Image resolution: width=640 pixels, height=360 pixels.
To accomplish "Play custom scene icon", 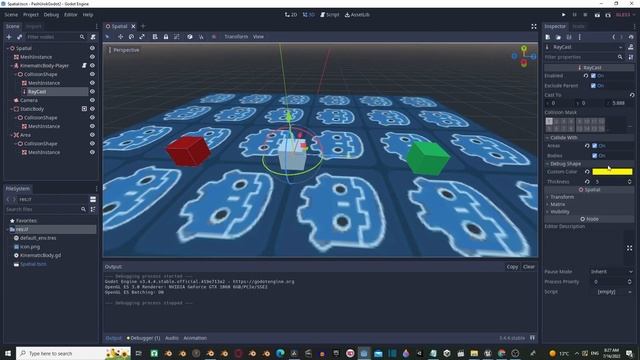I will (608, 15).
